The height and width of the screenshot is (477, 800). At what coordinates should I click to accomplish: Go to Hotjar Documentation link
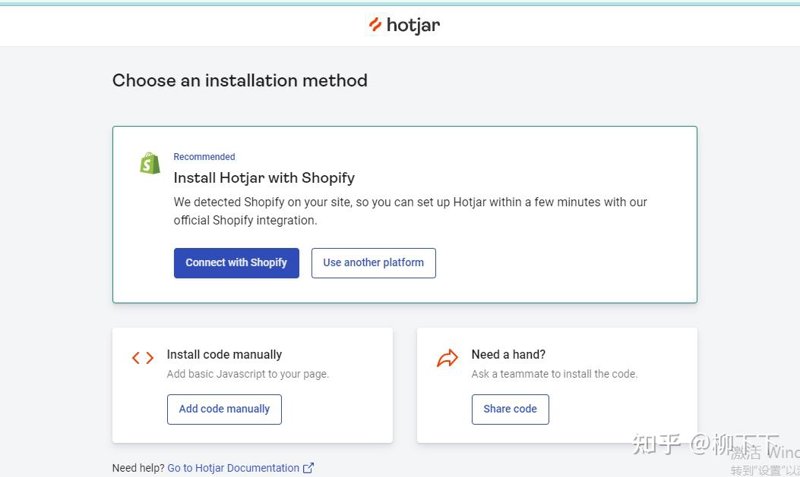[x=233, y=468]
